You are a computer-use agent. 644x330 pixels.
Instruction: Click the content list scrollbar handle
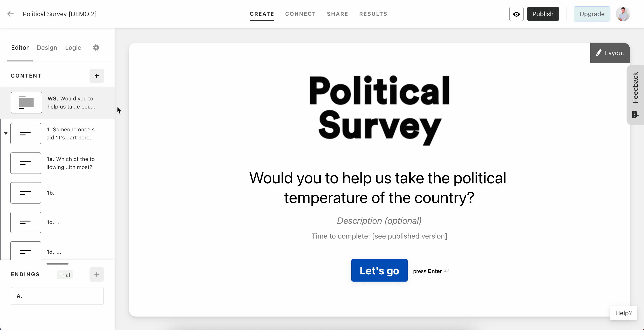point(57,264)
